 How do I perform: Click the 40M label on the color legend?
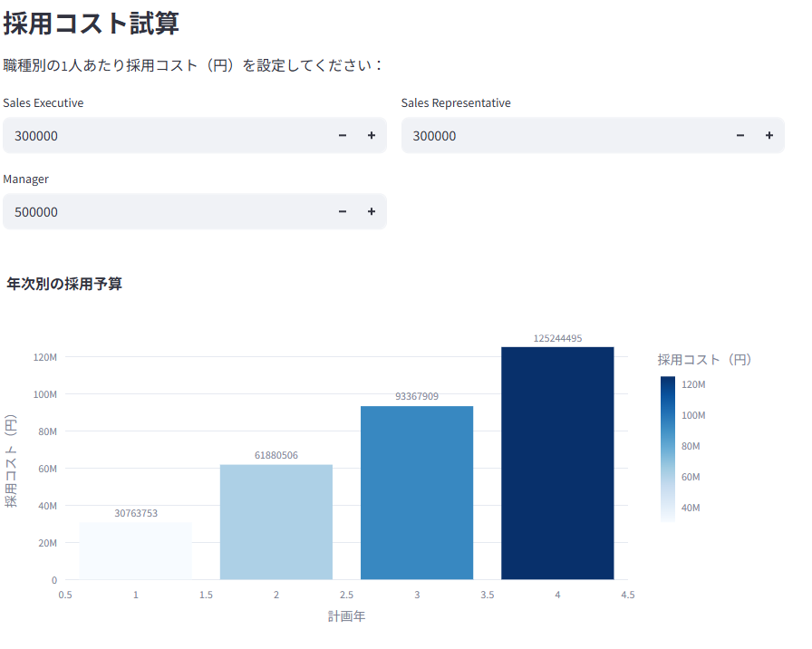tap(691, 508)
